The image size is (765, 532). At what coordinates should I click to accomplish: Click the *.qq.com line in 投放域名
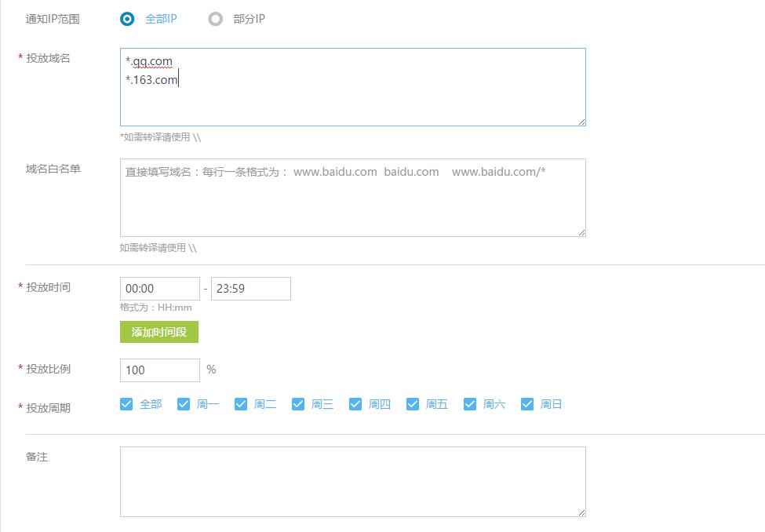click(149, 61)
